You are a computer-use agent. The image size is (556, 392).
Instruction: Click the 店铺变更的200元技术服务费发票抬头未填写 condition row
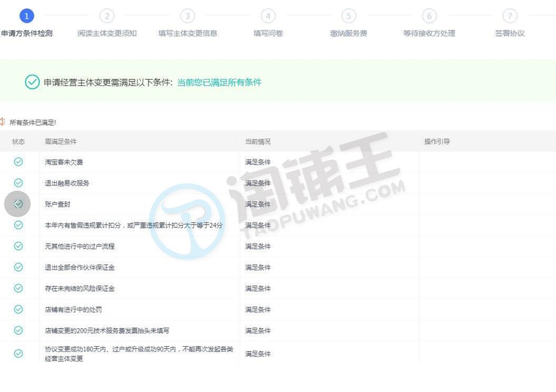[x=107, y=330]
